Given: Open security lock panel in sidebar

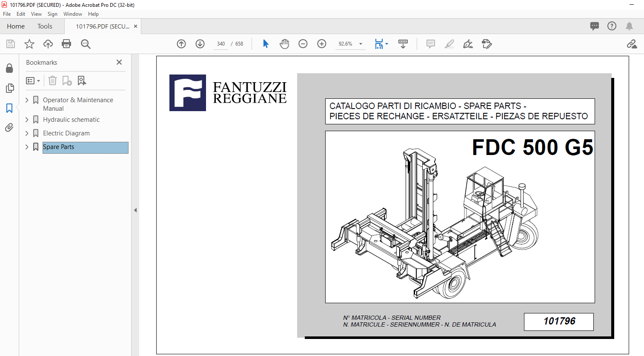Looking at the screenshot, I should coord(9,68).
